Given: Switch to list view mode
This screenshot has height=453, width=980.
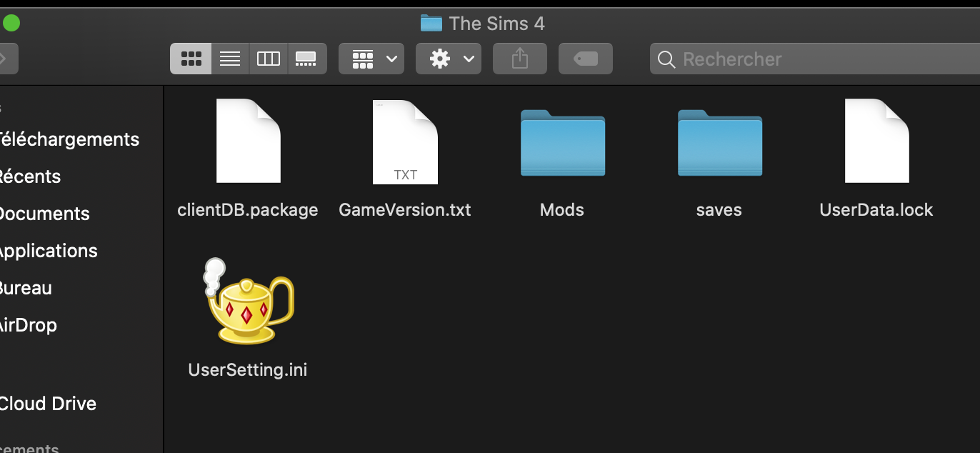Looking at the screenshot, I should 230,59.
